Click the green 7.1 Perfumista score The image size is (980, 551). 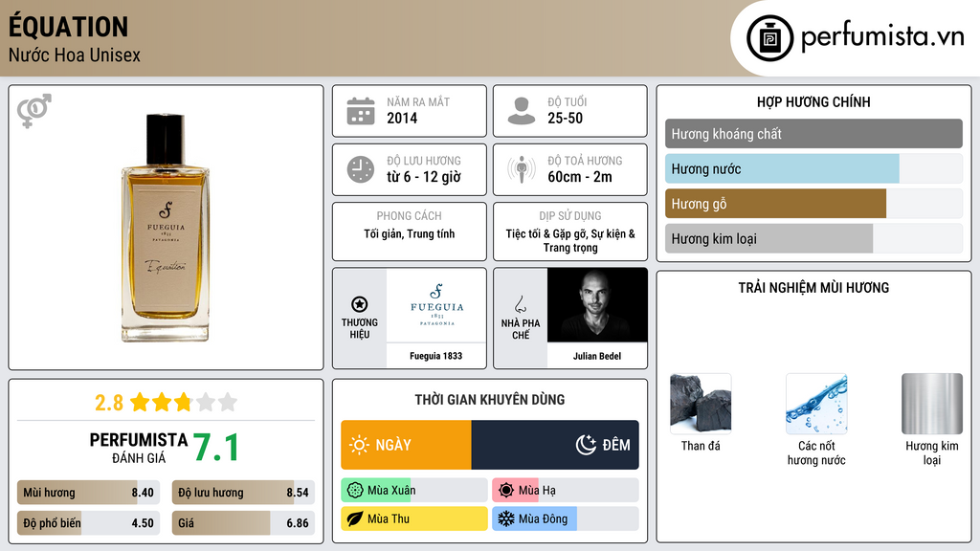pyautogui.click(x=215, y=448)
